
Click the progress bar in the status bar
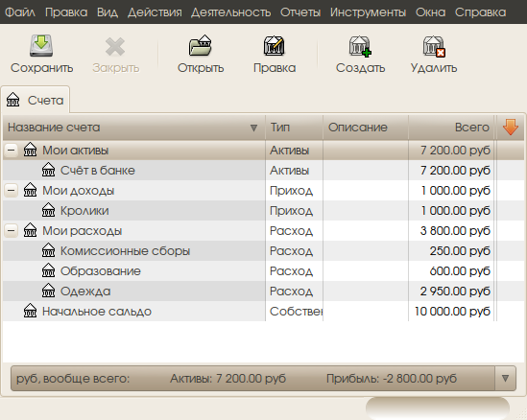(x=438, y=408)
